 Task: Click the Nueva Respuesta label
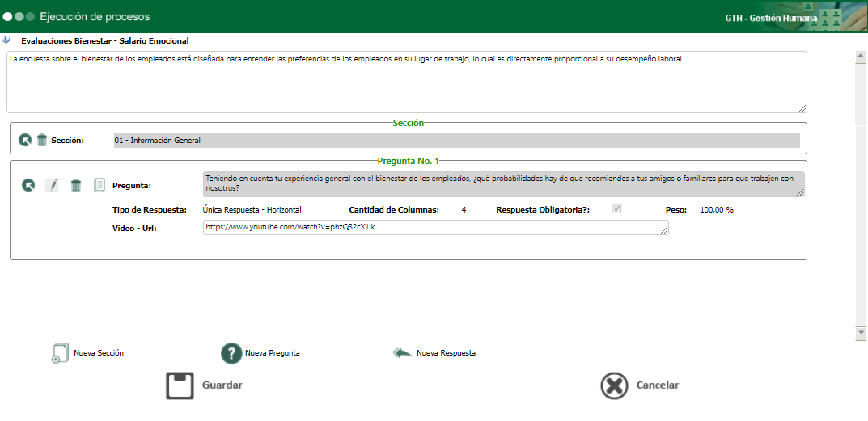[447, 353]
